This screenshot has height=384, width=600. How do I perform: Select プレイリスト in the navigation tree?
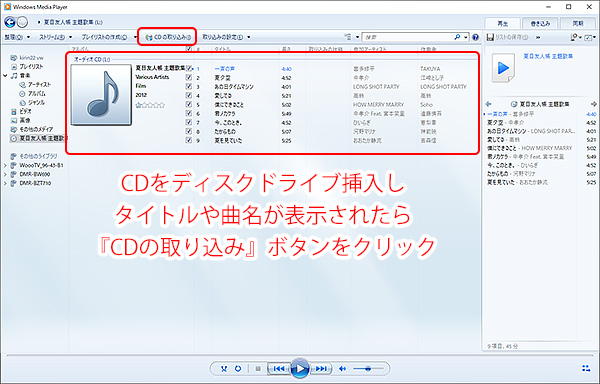pos(31,67)
